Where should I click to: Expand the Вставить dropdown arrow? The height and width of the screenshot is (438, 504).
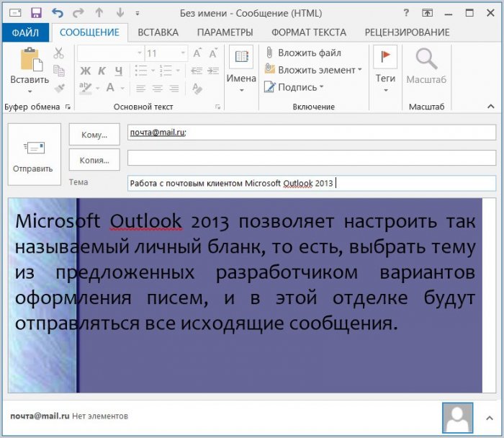(30, 91)
